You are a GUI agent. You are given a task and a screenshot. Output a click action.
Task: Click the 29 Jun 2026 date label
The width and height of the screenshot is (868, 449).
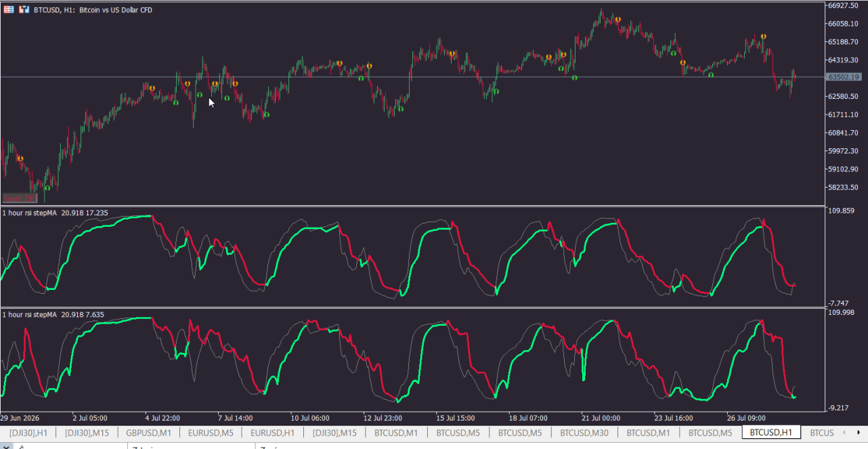pyautogui.click(x=20, y=418)
